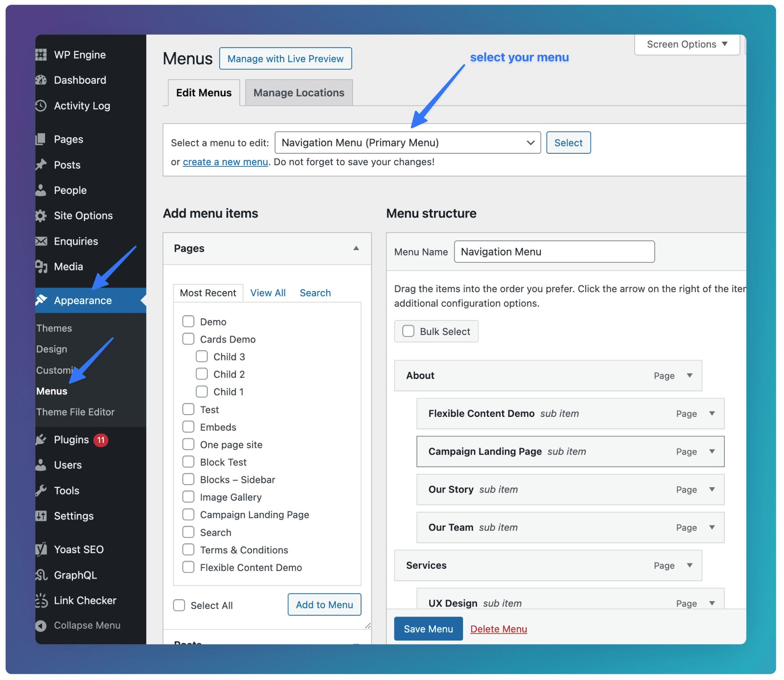Click the Activity Log clock icon
This screenshot has height=680, width=784.
tap(41, 106)
